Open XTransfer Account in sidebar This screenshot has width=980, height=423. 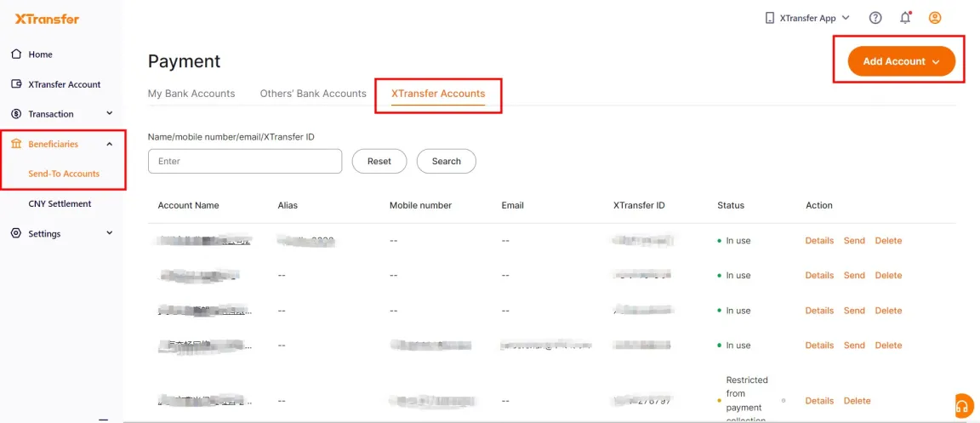point(65,84)
